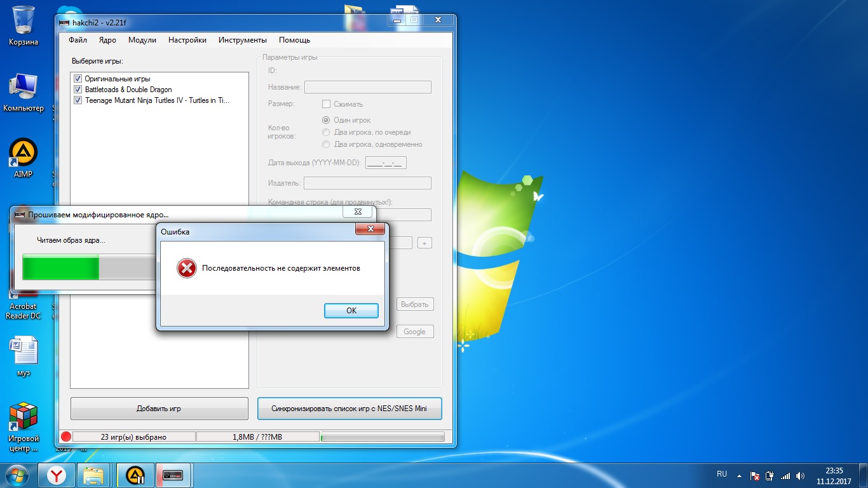The width and height of the screenshot is (868, 488).
Task: Click OK in the Ошибка dialog
Action: point(351,310)
